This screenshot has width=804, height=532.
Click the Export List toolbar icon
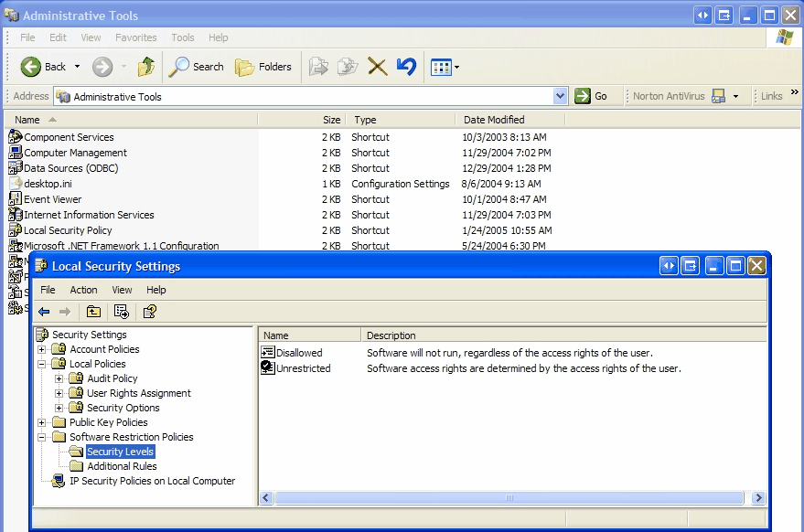(122, 311)
